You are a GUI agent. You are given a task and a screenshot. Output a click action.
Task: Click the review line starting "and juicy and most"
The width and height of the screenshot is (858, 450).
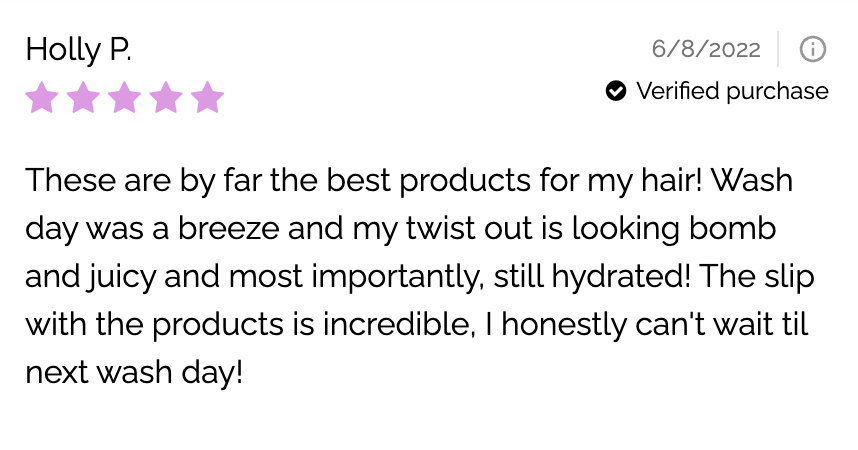click(416, 276)
